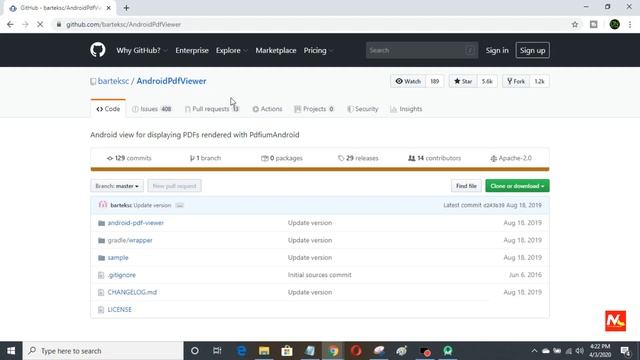Open Cortana circle on the taskbar
This screenshot has height=360, width=640.
click(x=195, y=351)
